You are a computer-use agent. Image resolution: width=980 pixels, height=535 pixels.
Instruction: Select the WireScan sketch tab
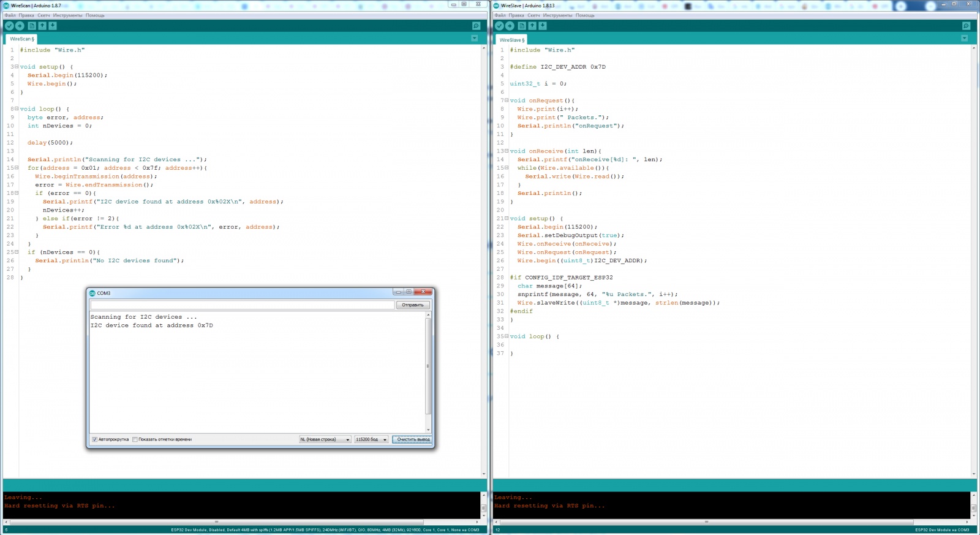[21, 39]
